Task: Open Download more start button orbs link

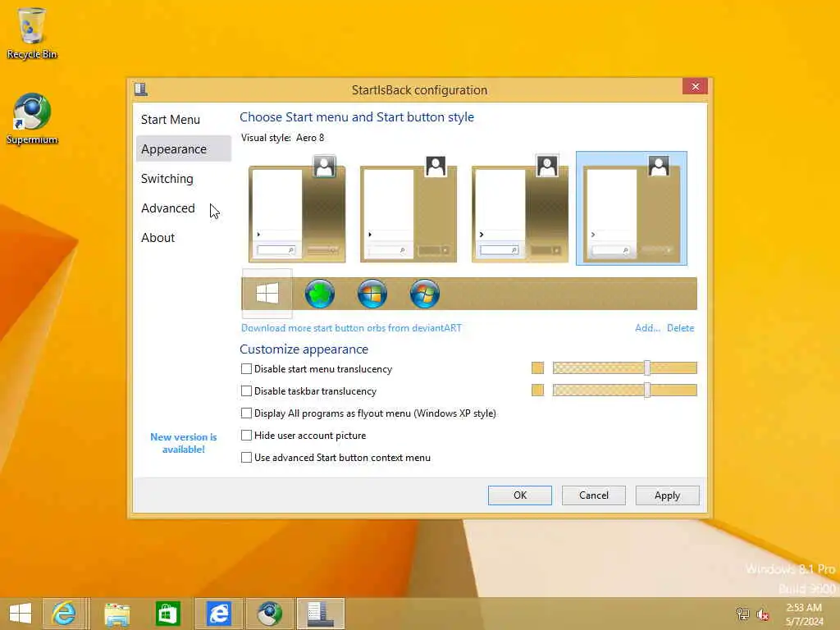Action: pyautogui.click(x=351, y=328)
